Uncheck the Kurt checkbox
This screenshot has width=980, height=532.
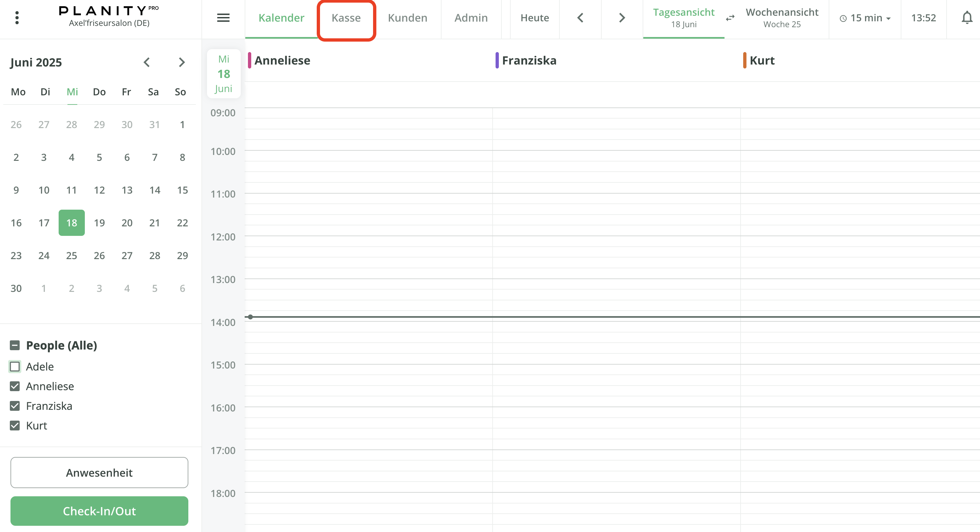coord(15,426)
